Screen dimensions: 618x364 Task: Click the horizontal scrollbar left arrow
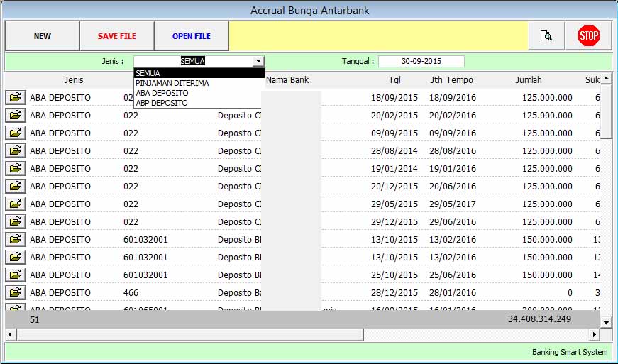point(10,335)
